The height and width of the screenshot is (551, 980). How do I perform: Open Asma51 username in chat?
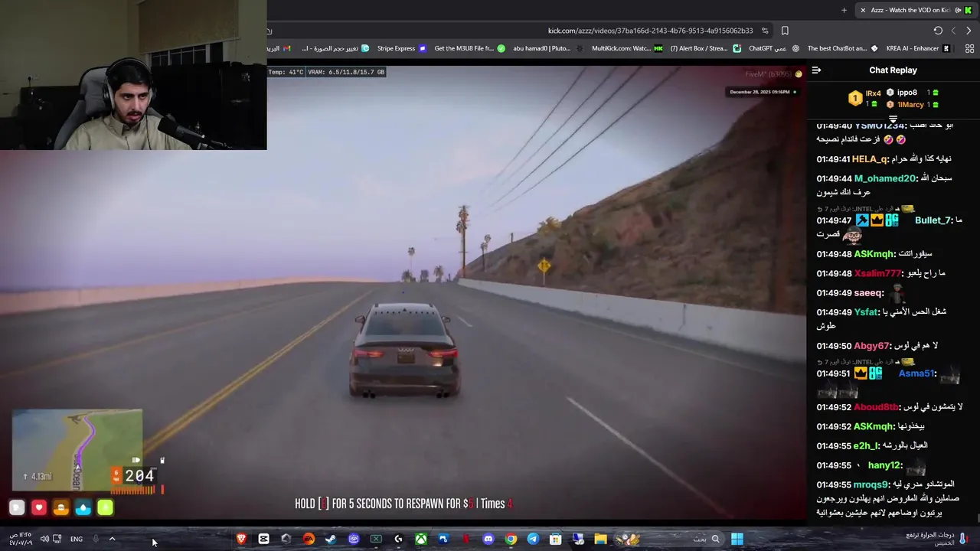pos(917,373)
